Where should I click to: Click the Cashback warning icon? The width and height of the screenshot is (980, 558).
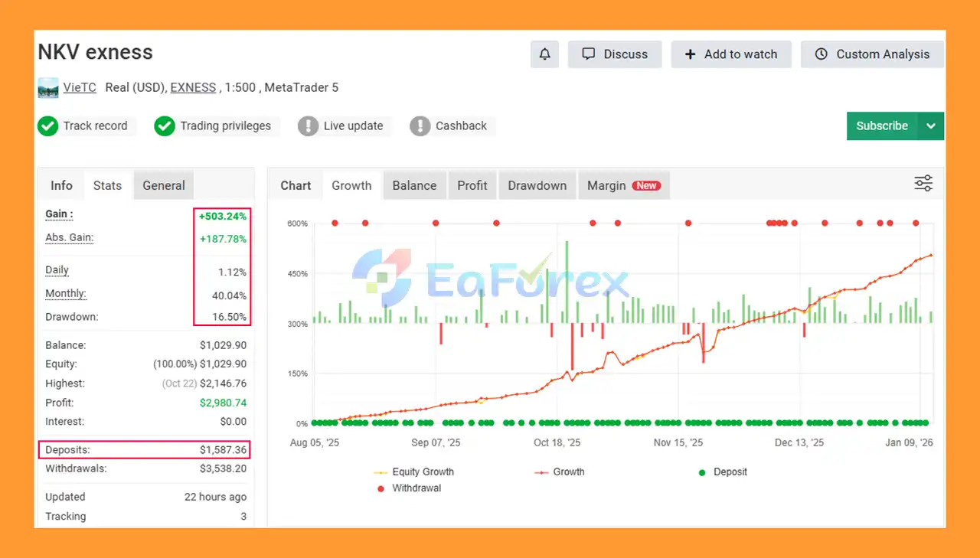(420, 126)
